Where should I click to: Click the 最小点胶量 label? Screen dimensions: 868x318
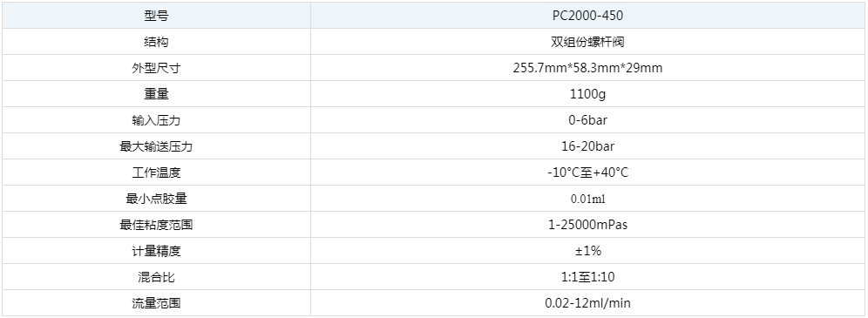coord(156,199)
